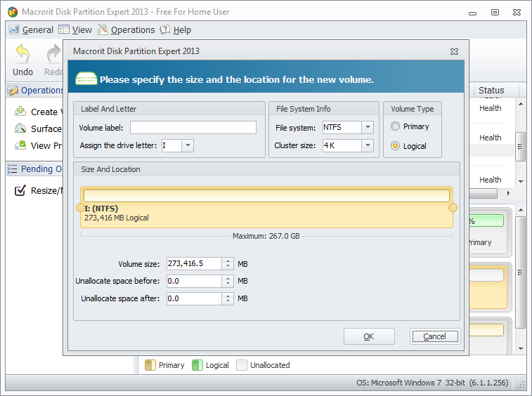This screenshot has height=396, width=532.
Task: Click the disk map scroll down arrow
Action: pyautogui.click(x=521, y=348)
